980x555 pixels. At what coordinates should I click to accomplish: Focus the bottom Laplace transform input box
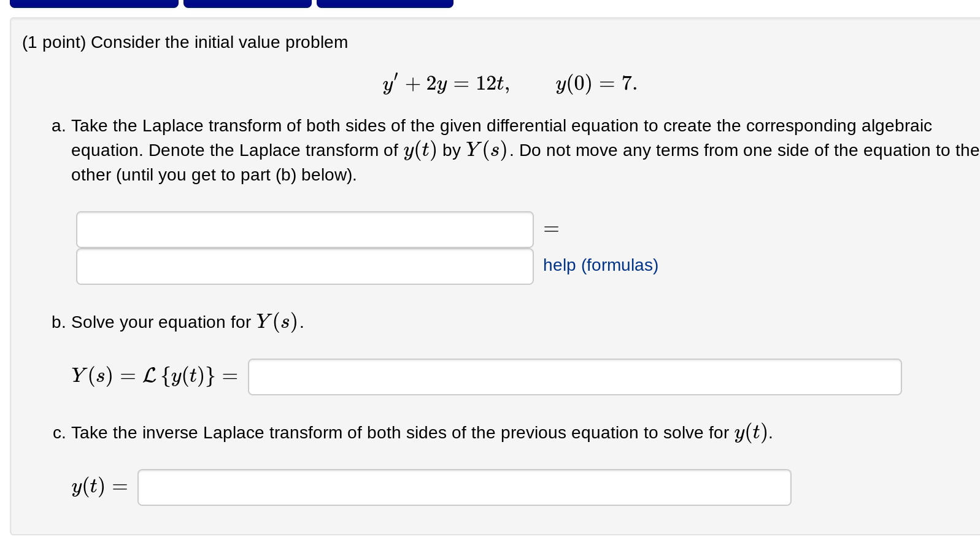click(304, 266)
